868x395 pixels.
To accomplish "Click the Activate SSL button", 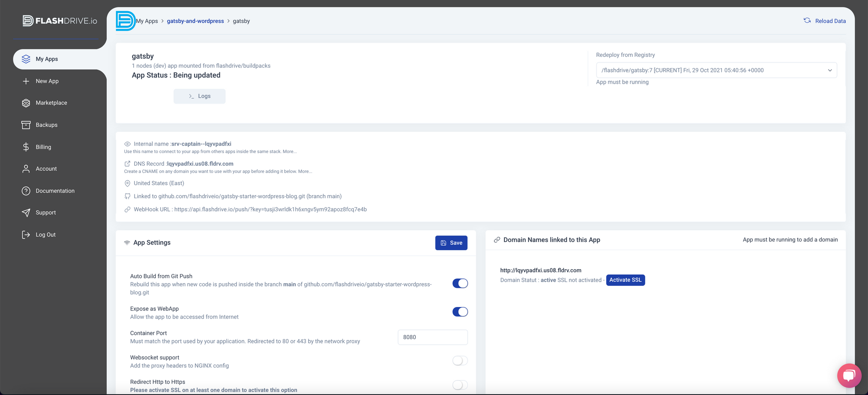I will coord(625,280).
